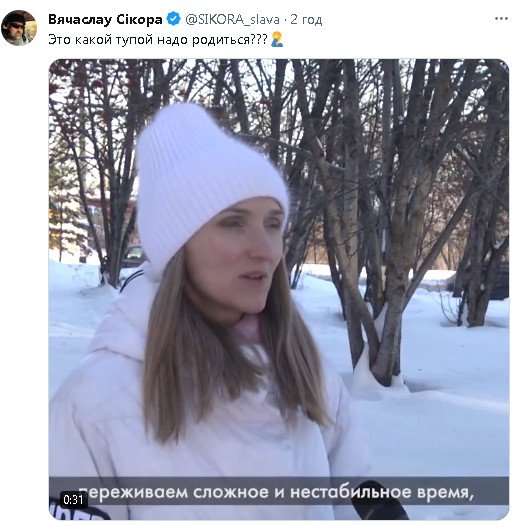Play the embedded video of the woman
The image size is (512, 526).
pyautogui.click(x=279, y=289)
